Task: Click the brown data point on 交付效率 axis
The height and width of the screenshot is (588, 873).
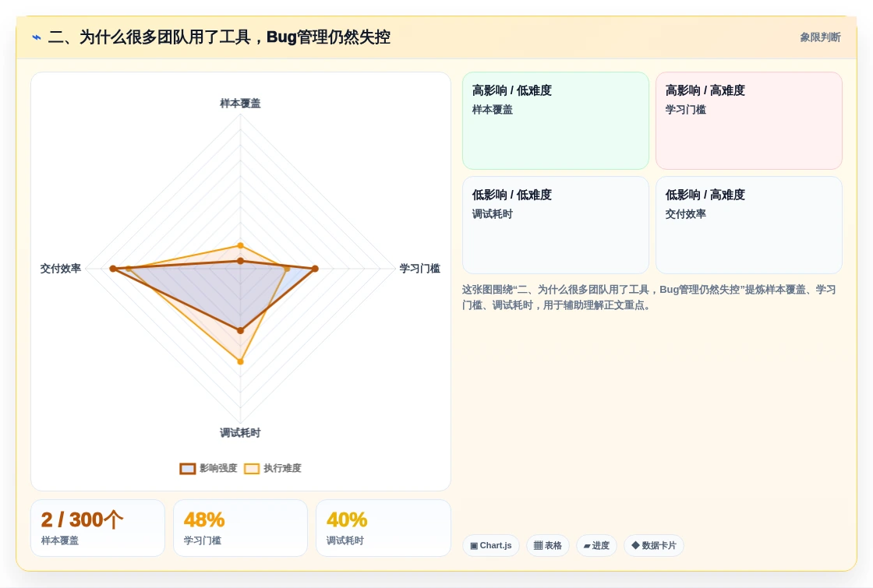Action: (113, 269)
